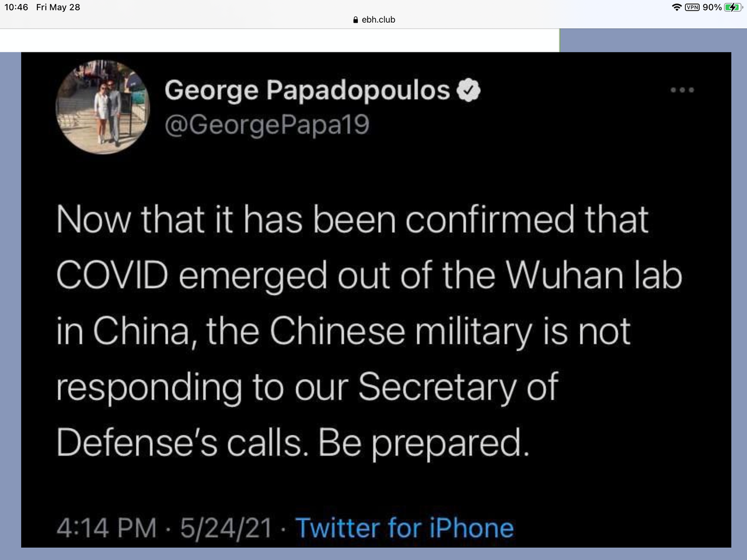Follow the Twitter for iPhone link
Image resolution: width=747 pixels, height=560 pixels.
pyautogui.click(x=404, y=528)
